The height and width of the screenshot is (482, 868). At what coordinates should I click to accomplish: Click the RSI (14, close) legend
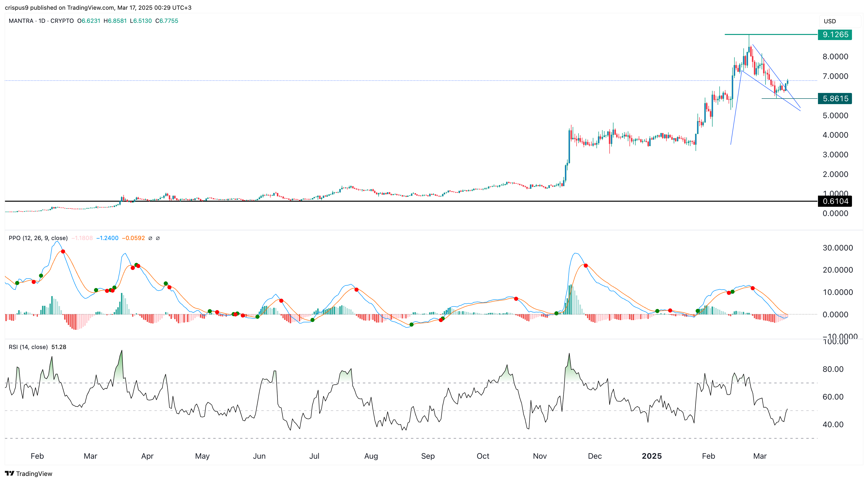pyautogui.click(x=28, y=347)
